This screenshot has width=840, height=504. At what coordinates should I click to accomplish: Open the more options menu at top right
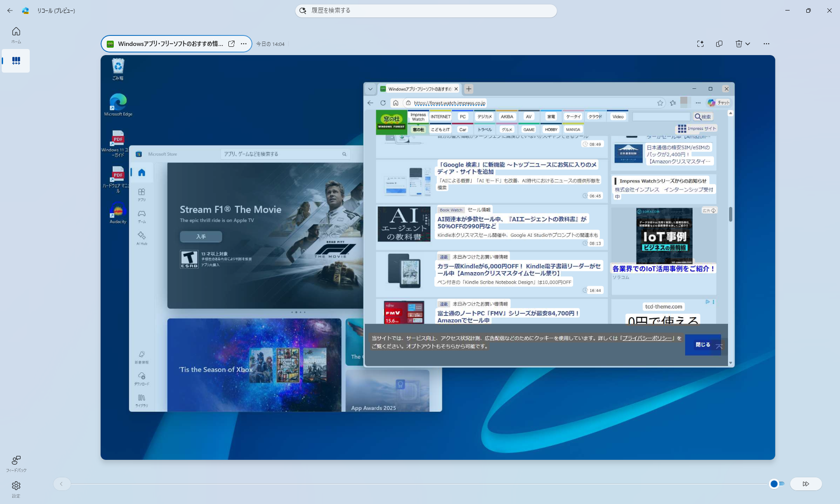pos(766,44)
